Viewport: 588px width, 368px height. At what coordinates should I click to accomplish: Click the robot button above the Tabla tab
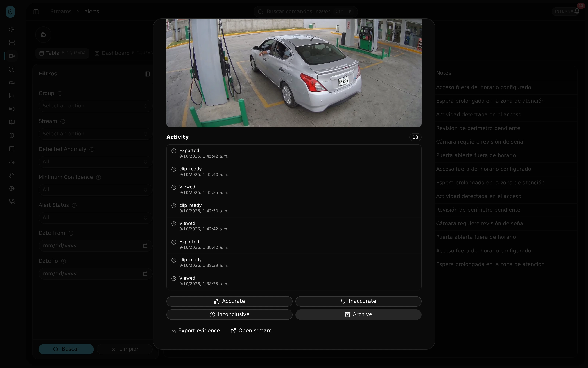[x=43, y=35]
